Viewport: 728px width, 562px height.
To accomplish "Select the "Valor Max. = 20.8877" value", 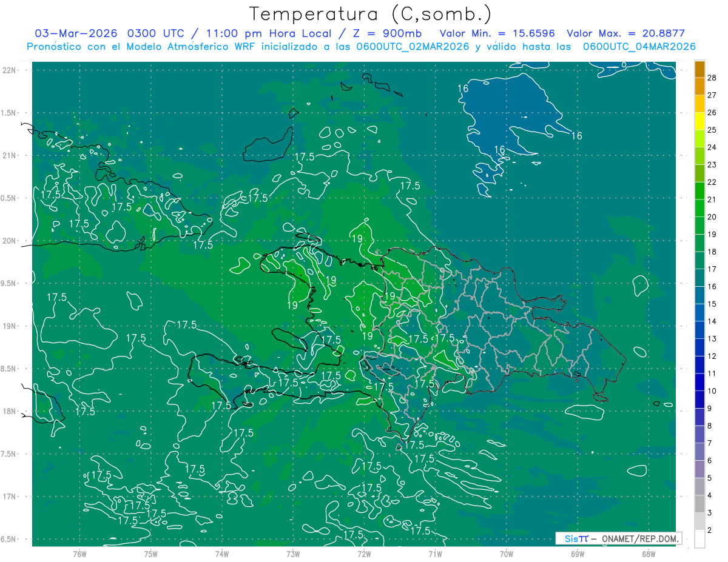I will (625, 33).
